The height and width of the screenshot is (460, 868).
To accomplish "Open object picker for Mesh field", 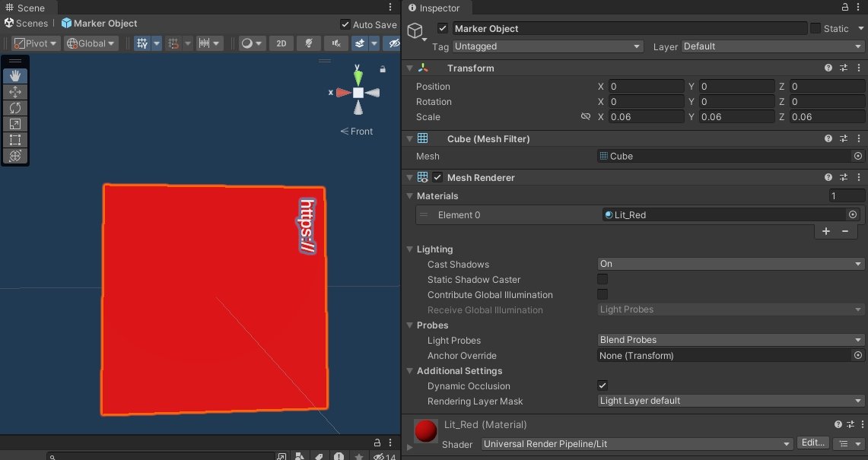I will (857, 156).
